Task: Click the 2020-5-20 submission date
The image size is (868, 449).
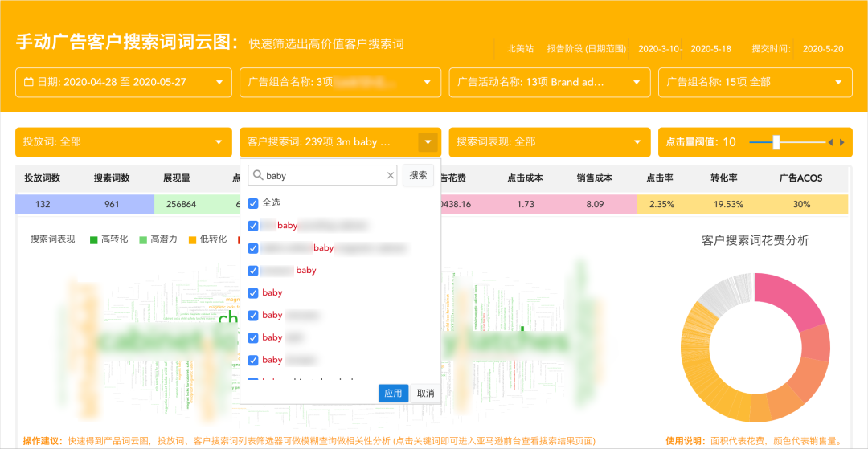Action: (x=823, y=49)
